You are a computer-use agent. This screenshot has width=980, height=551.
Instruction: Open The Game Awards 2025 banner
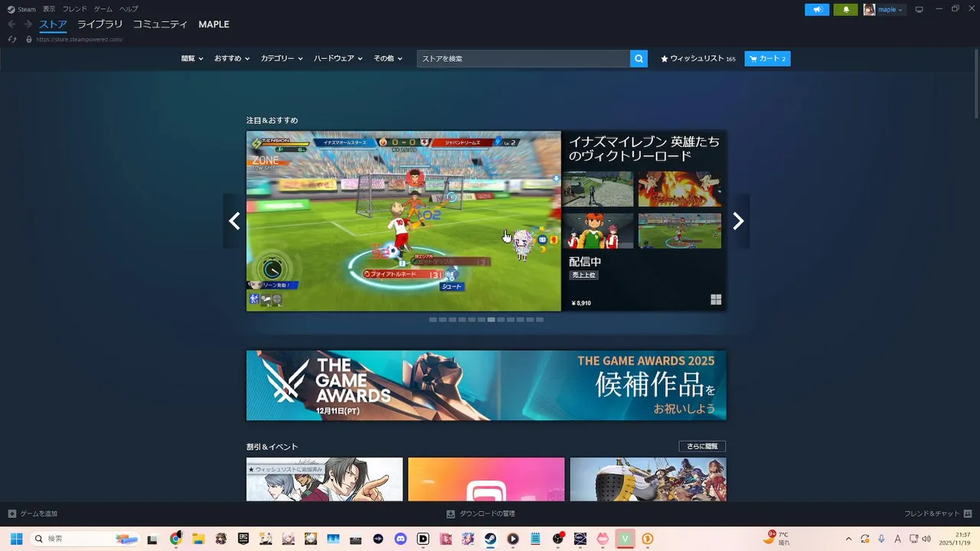point(486,386)
